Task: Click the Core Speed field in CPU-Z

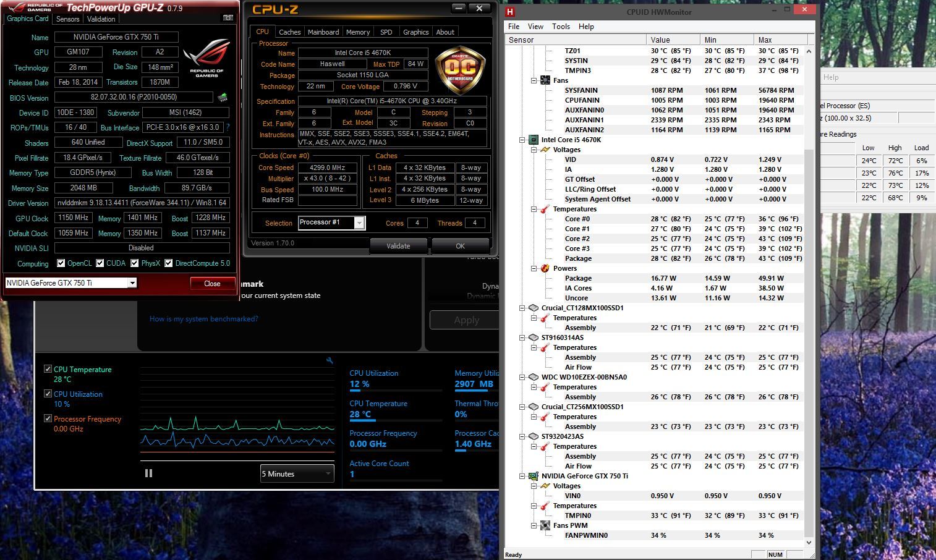Action: tap(328, 168)
